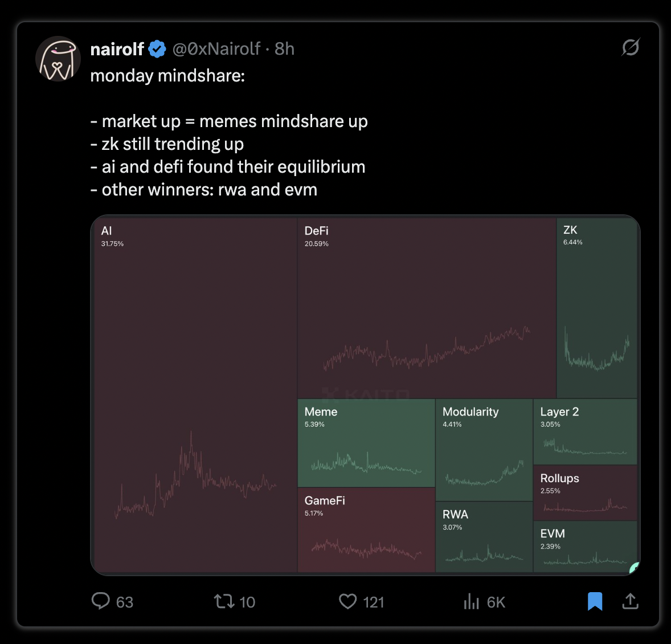
Task: Select the Rollups 2.55% tile
Action: (x=586, y=493)
